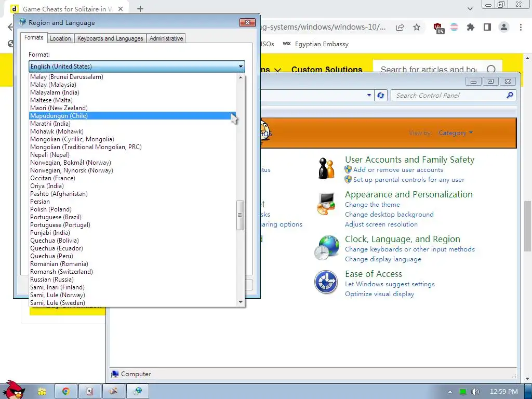
Task: Click the 12:59 PM taskbar clock
Action: tap(504, 392)
